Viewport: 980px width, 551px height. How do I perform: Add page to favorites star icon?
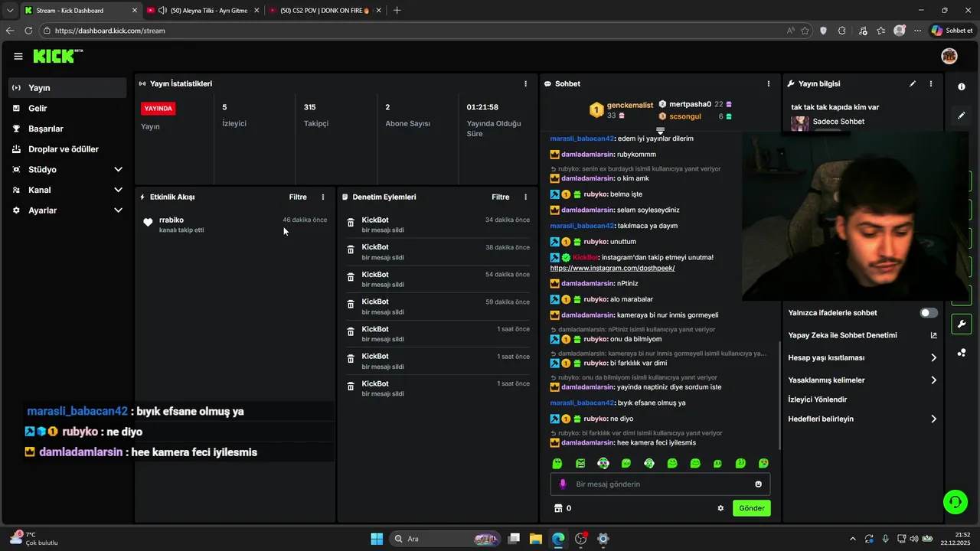tap(805, 31)
